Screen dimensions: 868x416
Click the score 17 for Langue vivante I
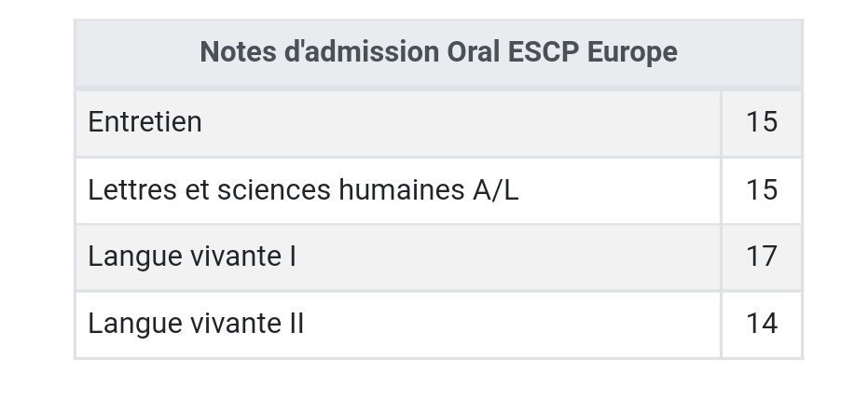(761, 256)
